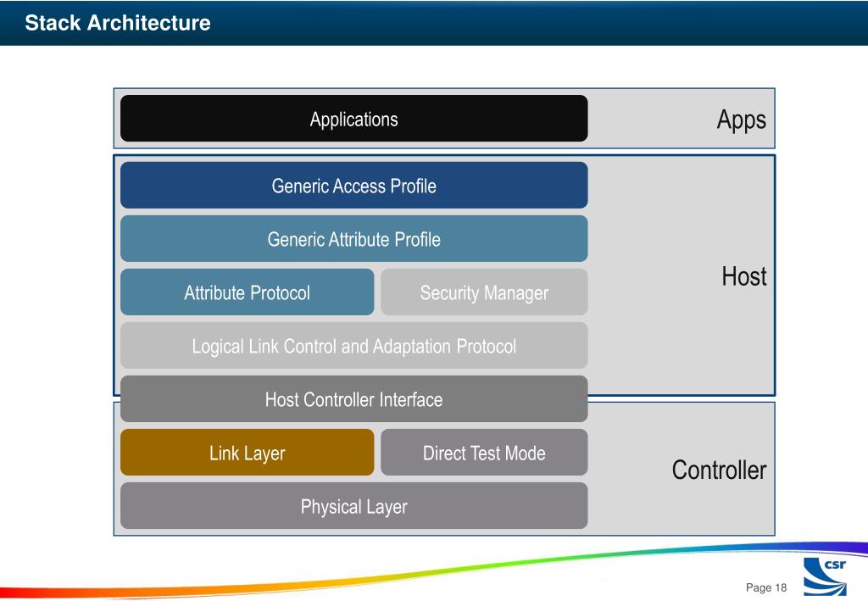The height and width of the screenshot is (601, 868).
Task: Click the Page 18 number
Action: coord(766,587)
